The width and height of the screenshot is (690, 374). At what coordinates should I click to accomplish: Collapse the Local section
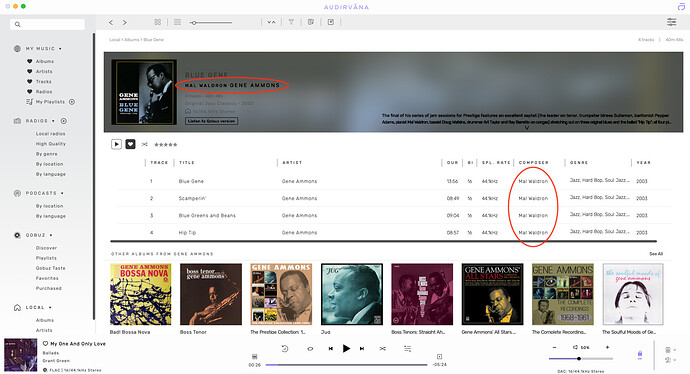(50, 308)
